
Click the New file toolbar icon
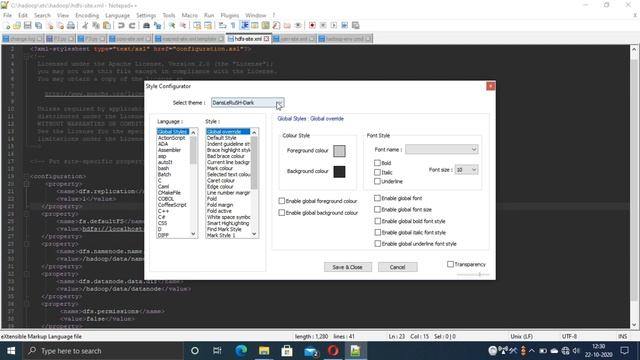7,25
